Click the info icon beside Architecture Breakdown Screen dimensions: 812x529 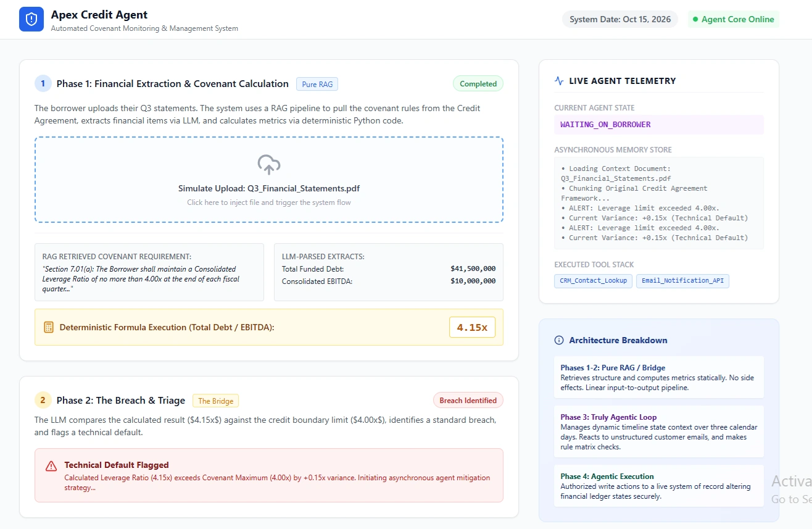[x=559, y=340]
